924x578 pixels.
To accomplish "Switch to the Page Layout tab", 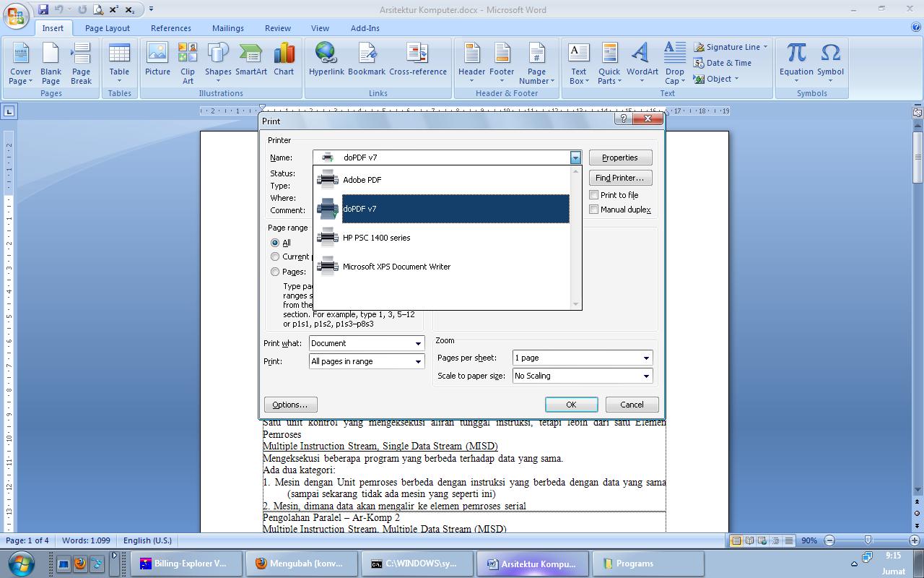I will point(108,28).
